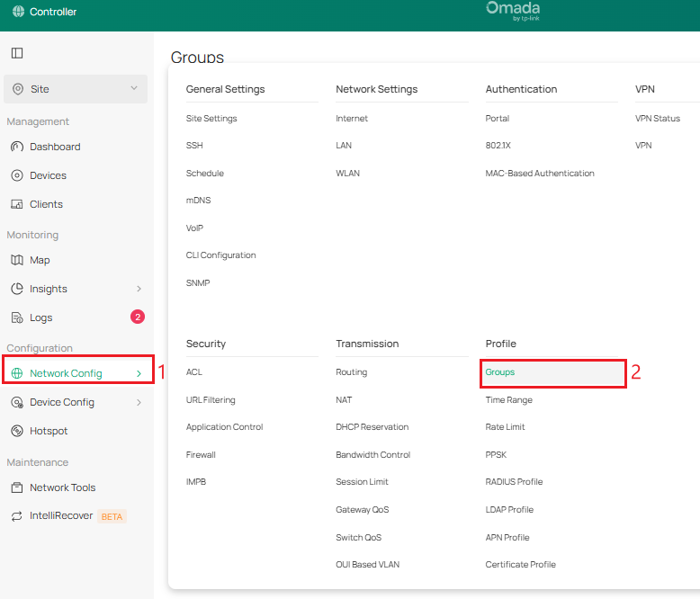This screenshot has width=700, height=599.
Task: Open Gateway QoS
Action: pyautogui.click(x=362, y=510)
